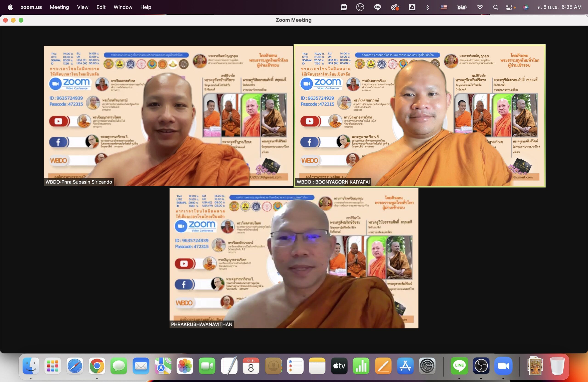The image size is (588, 382).
Task: Open LINE app in the Dock
Action: click(459, 366)
